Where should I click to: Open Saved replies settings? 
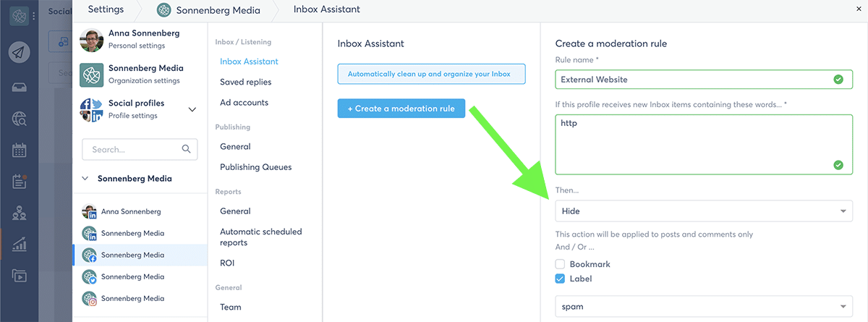coord(245,82)
